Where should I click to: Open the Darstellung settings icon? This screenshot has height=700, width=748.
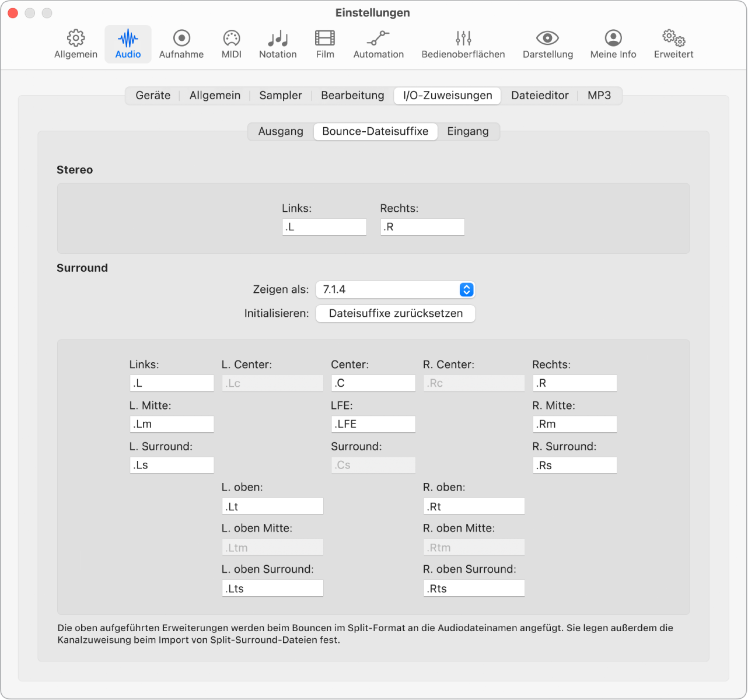click(x=547, y=44)
